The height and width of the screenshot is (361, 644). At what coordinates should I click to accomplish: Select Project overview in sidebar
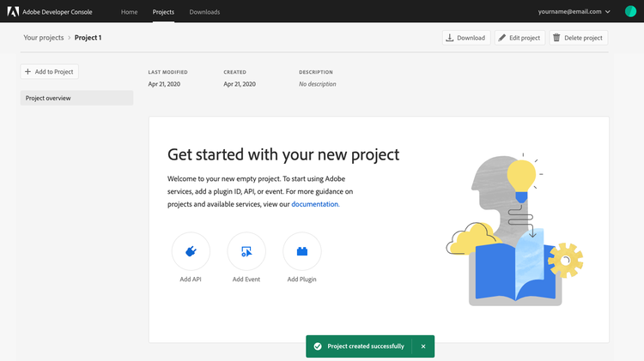[76, 98]
